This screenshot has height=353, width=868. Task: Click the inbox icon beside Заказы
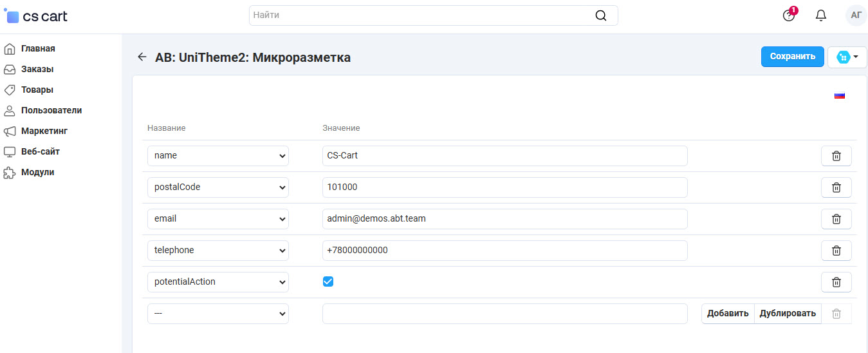click(x=10, y=69)
